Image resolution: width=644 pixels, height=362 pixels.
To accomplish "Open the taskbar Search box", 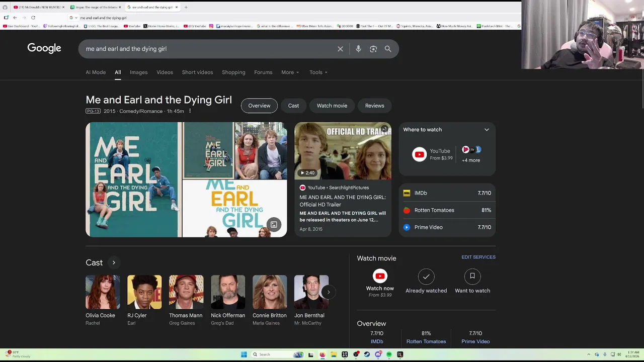I will [278, 354].
